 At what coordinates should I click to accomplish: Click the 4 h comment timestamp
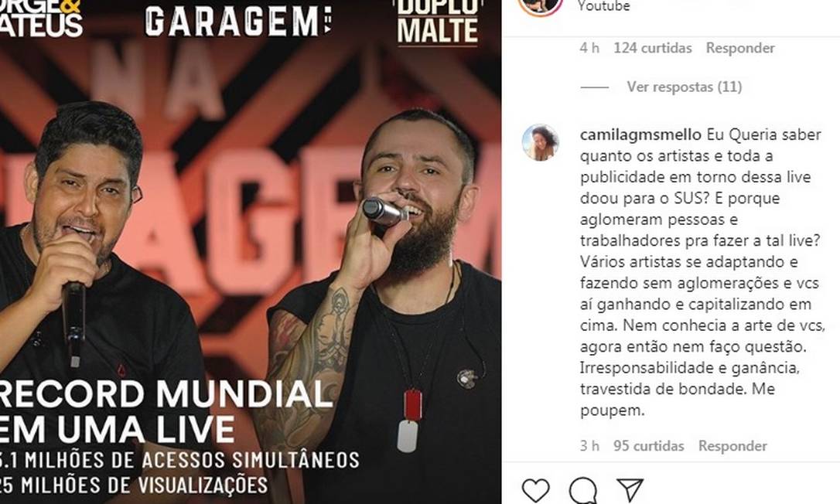tap(589, 48)
